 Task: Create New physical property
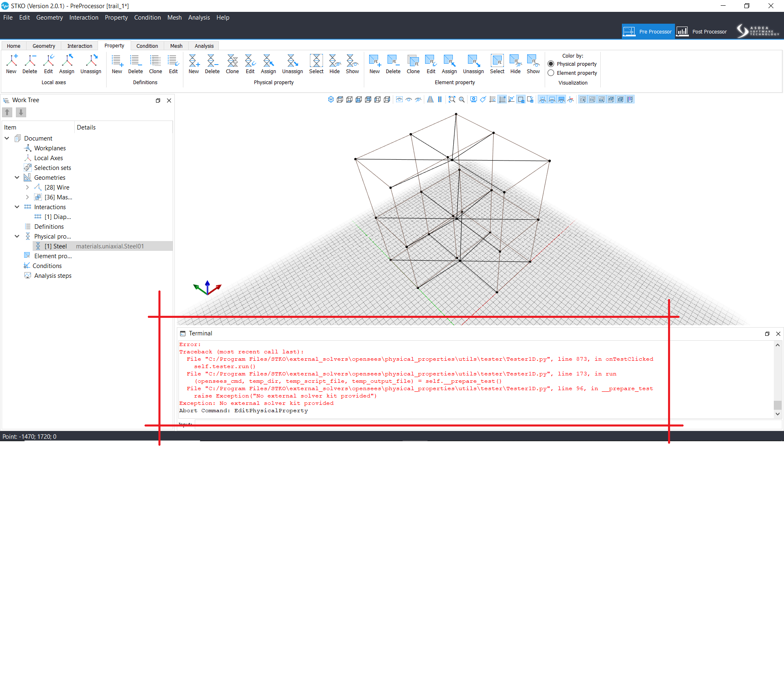click(194, 64)
